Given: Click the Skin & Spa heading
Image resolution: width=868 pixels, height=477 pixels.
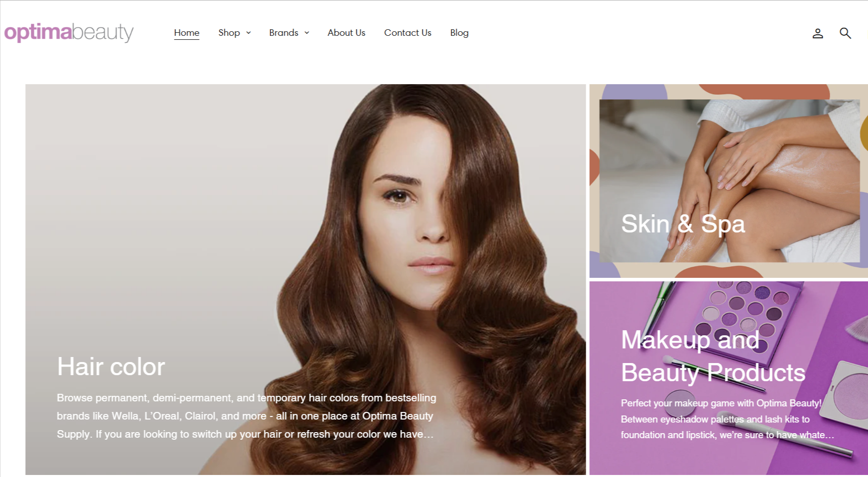Looking at the screenshot, I should [x=683, y=224].
